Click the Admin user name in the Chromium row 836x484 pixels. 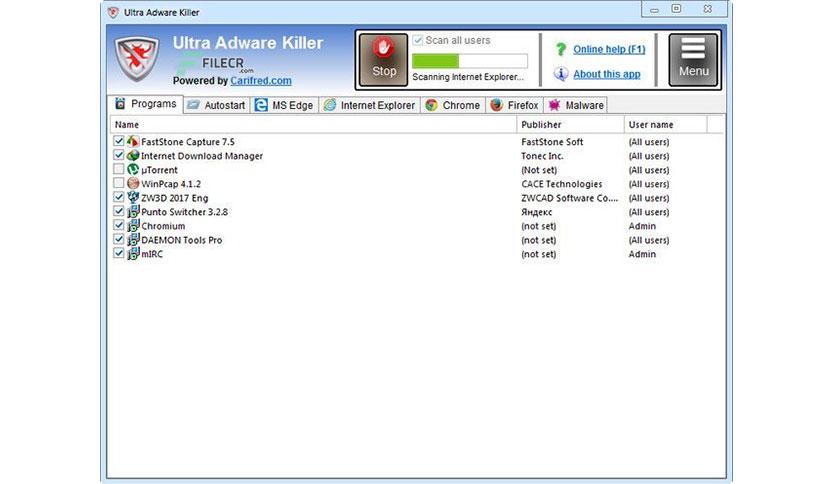click(x=642, y=226)
